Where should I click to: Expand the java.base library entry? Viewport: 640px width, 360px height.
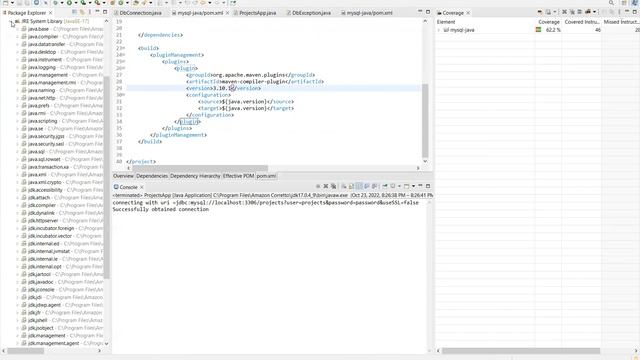(18, 29)
